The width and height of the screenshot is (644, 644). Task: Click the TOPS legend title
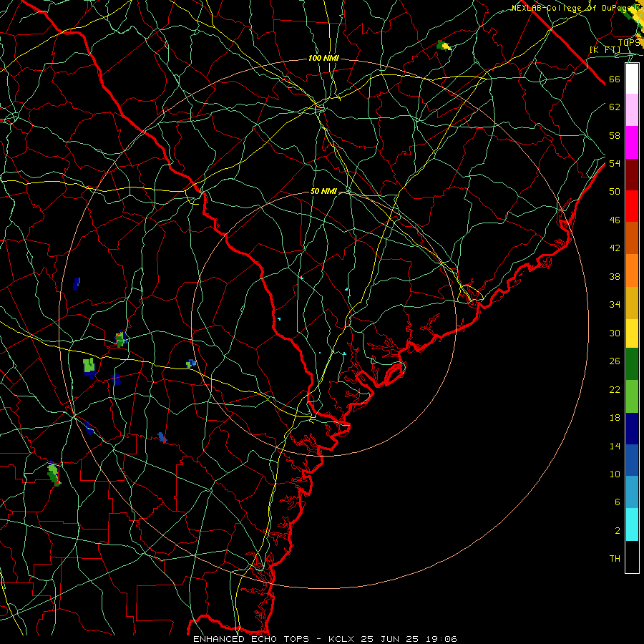(629, 42)
